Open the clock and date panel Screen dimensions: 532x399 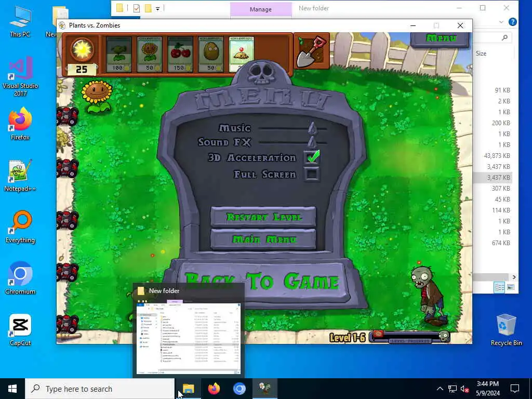(x=487, y=389)
